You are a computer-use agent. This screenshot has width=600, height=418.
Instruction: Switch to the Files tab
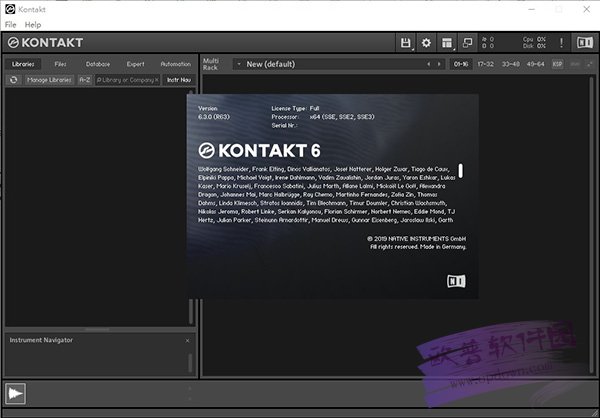click(60, 64)
